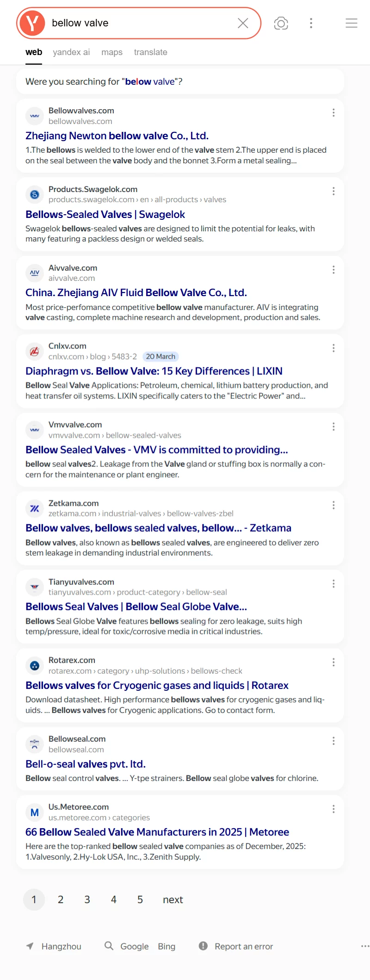
Task: Click the Zetkama site favicon
Action: [x=34, y=508]
